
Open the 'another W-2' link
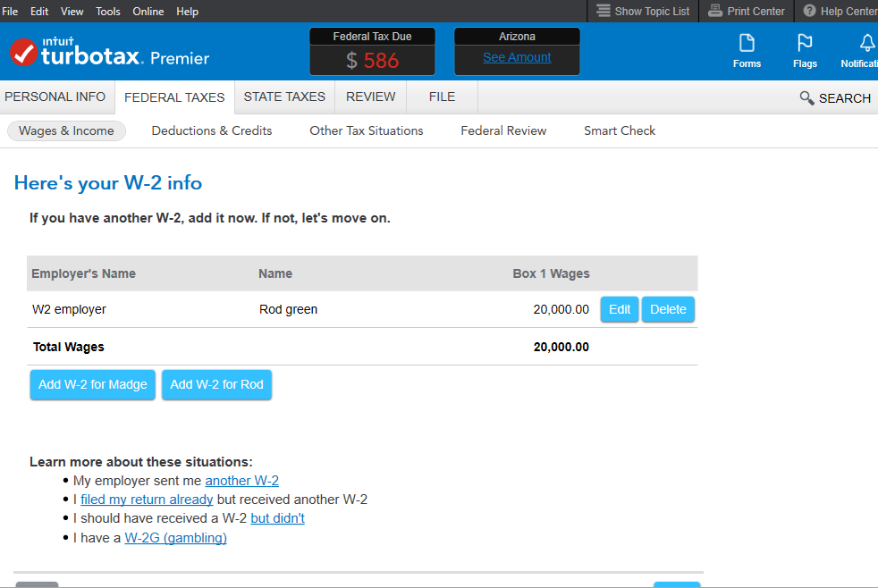pos(242,481)
